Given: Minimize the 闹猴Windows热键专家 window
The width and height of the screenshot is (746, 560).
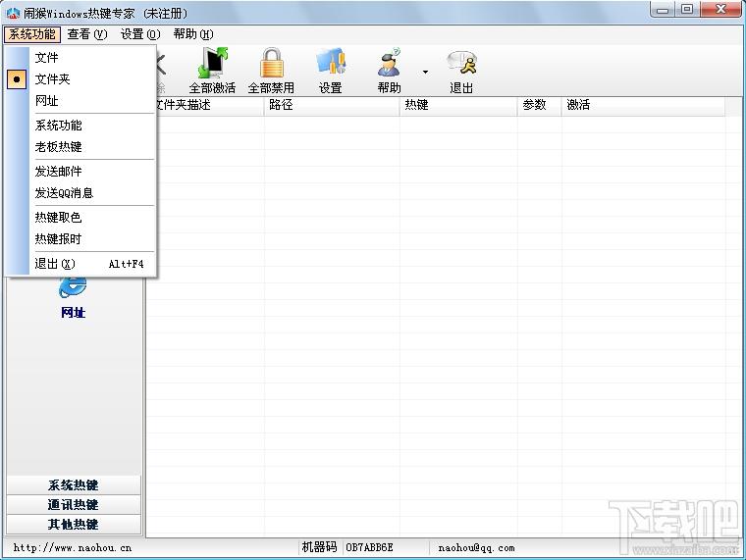Looking at the screenshot, I should click(x=664, y=10).
